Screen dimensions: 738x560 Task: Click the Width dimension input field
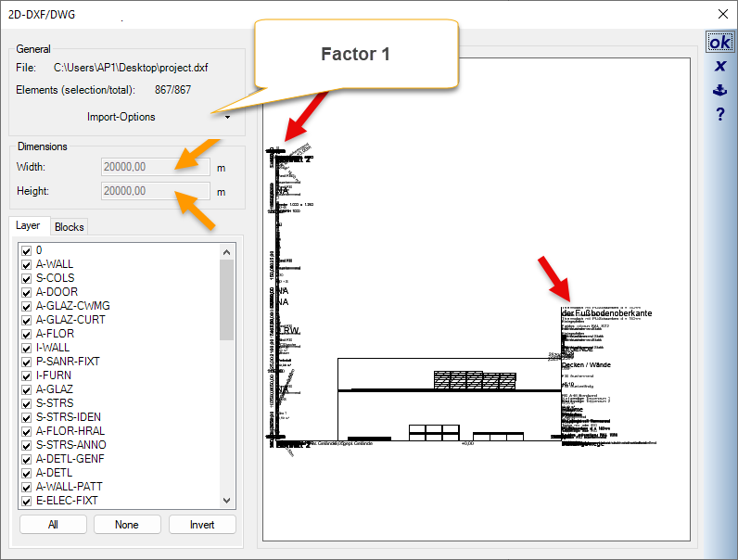coord(156,168)
